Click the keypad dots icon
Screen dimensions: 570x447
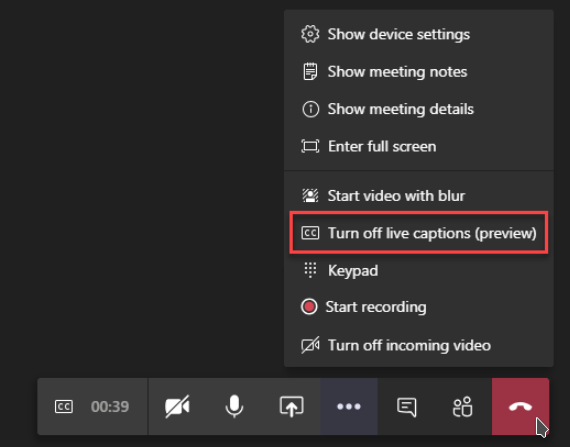[x=310, y=270]
